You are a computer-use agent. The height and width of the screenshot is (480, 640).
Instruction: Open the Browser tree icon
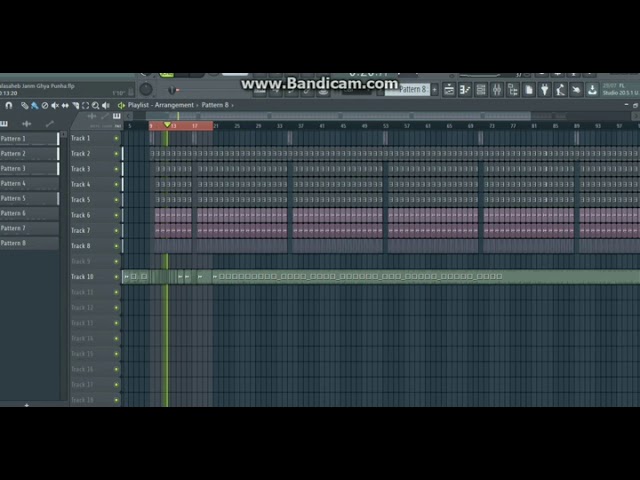[513, 89]
